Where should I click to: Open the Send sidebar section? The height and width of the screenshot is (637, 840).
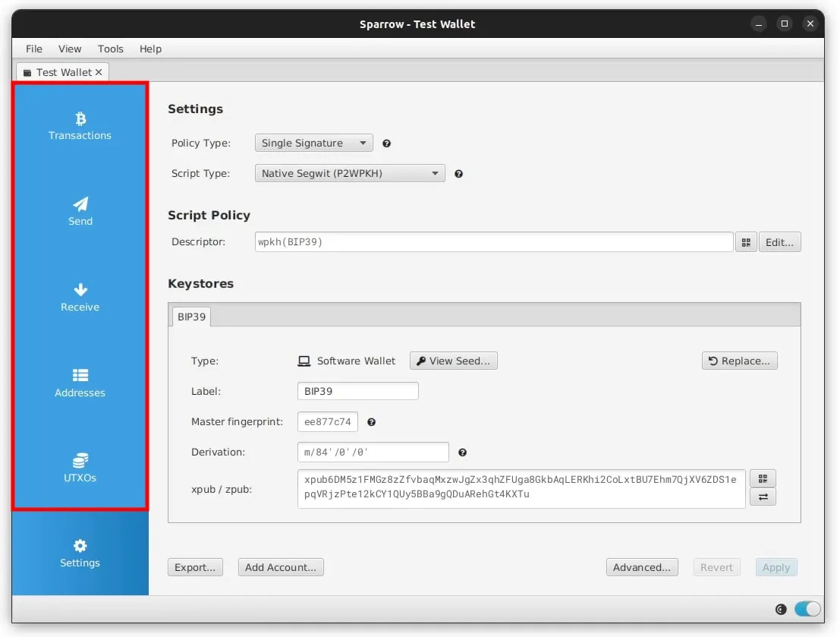80,211
